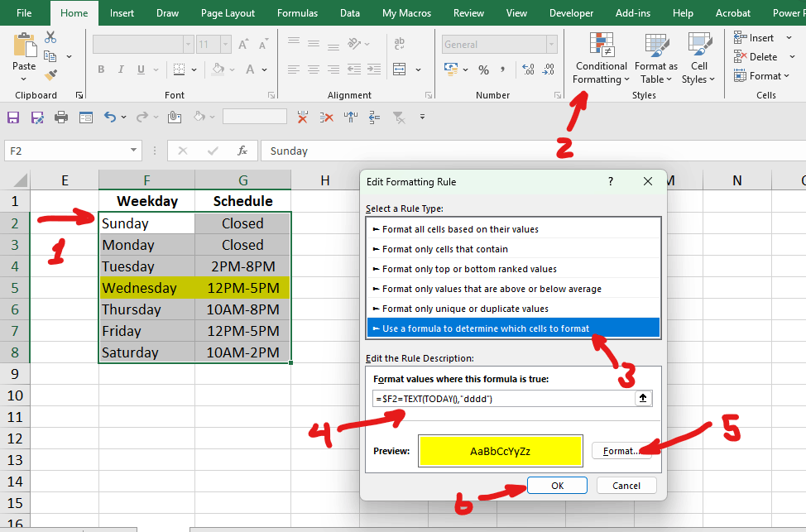Click OK to apply the formatting rule

coord(557,485)
